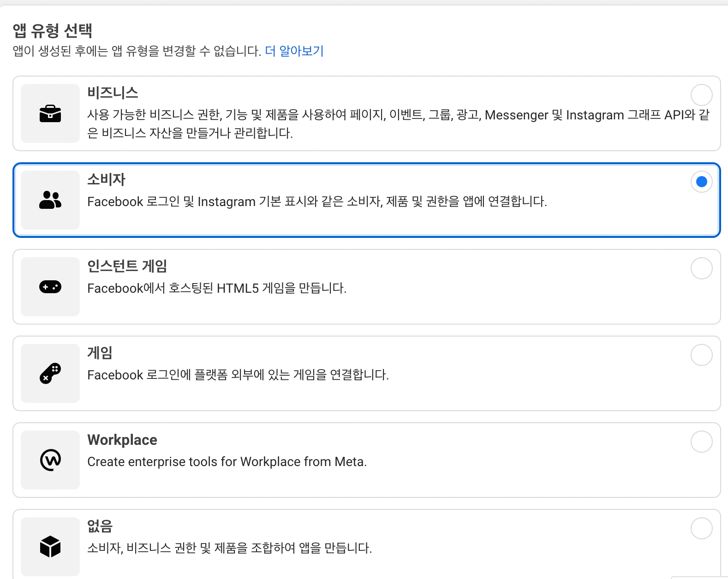Viewport: 728px width, 579px height.
Task: Click the 인스턴트 게임 title text
Action: click(127, 266)
